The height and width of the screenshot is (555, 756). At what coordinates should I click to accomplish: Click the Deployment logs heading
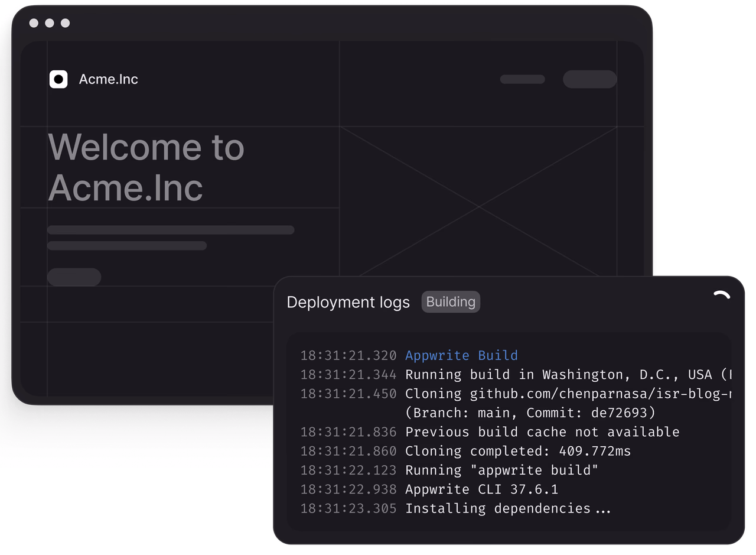point(348,303)
